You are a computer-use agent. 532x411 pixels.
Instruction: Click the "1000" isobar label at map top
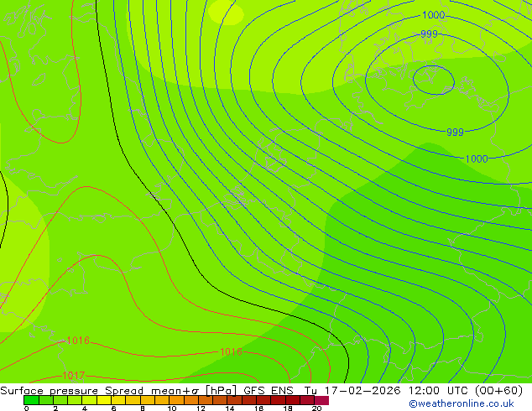(x=433, y=15)
